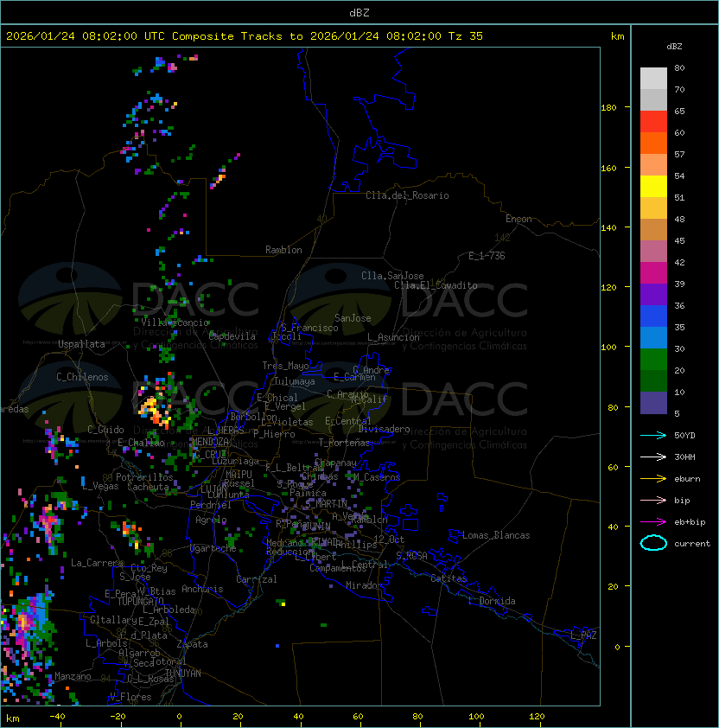Screen dimensions: 719x728
Task: Click the 'Tz 35' text in the header
Action: click(x=466, y=36)
